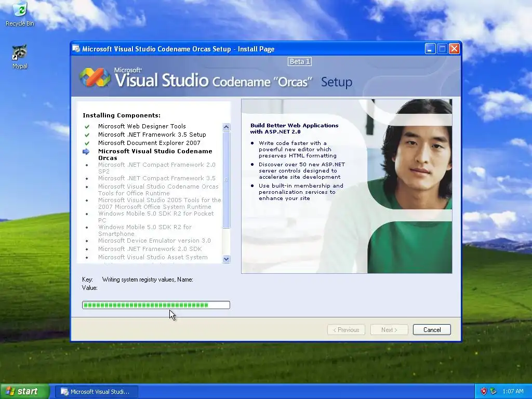Select Microsoft .NET Framework 3.5 Setup entry
Image resolution: width=532 pixels, height=399 pixels.
152,135
